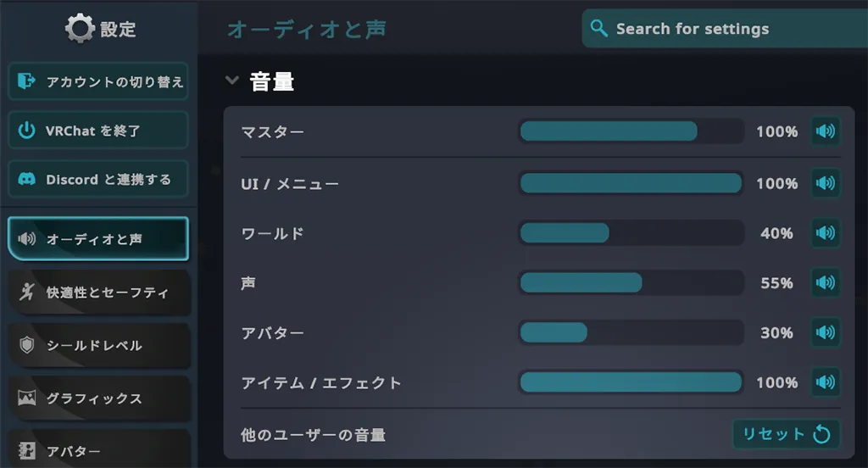Collapse the 音量 section chevron
This screenshot has height=468, width=868.
[x=232, y=81]
